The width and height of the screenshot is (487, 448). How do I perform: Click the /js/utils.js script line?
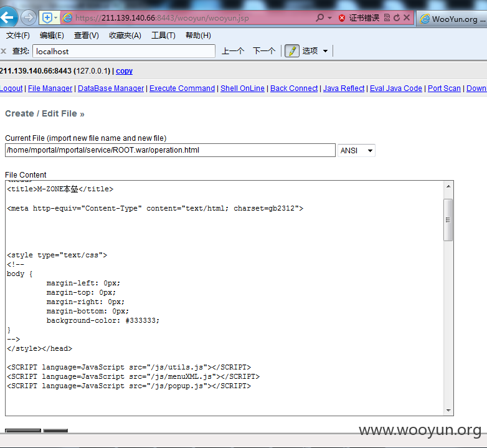(129, 367)
